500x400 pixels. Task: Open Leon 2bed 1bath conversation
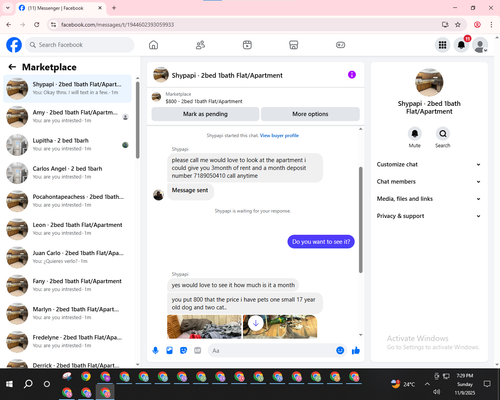coord(68,229)
